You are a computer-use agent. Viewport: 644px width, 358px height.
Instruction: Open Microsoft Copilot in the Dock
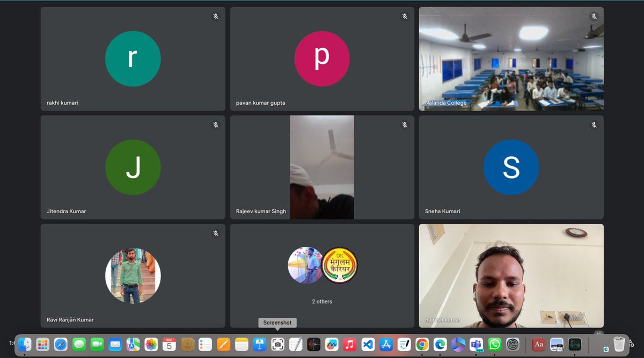pyautogui.click(x=458, y=344)
